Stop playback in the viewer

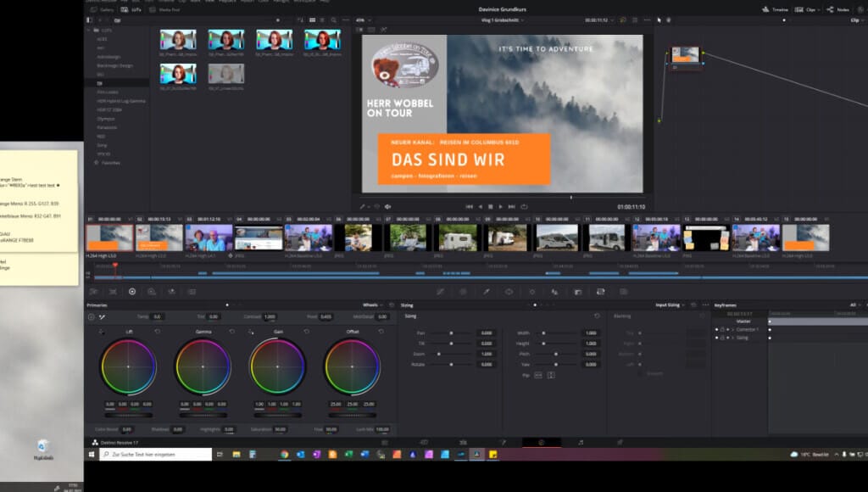pos(491,207)
